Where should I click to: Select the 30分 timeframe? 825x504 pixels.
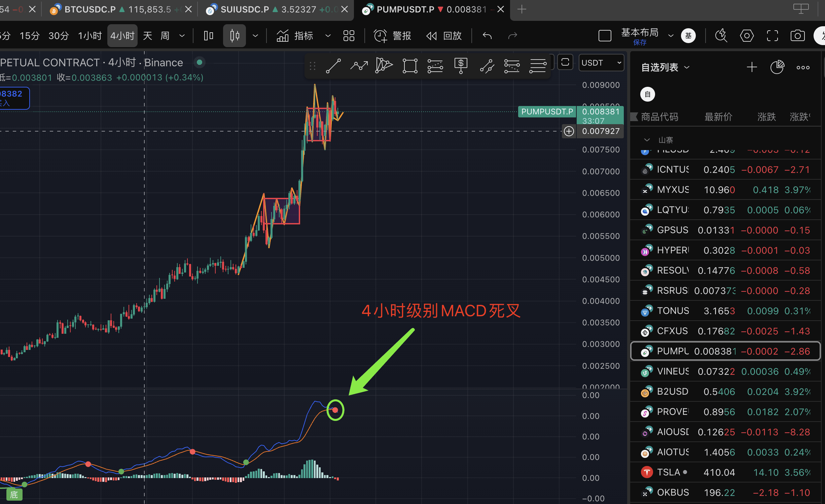click(59, 36)
